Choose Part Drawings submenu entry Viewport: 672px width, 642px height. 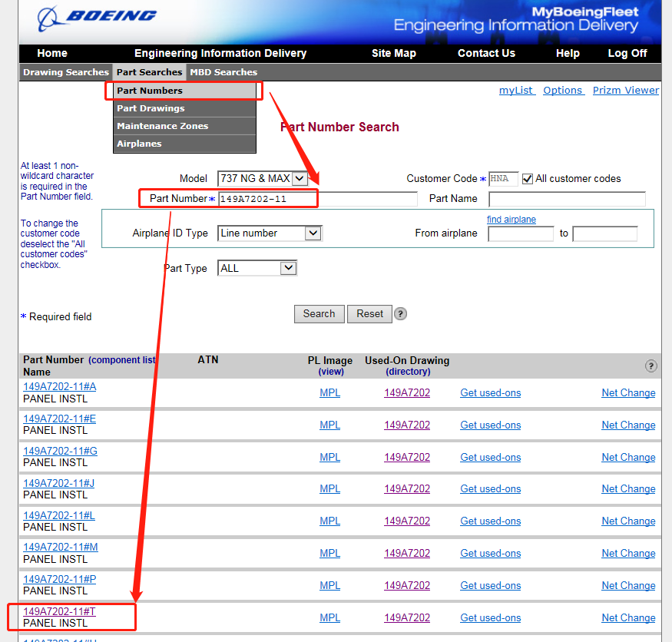[185, 108]
